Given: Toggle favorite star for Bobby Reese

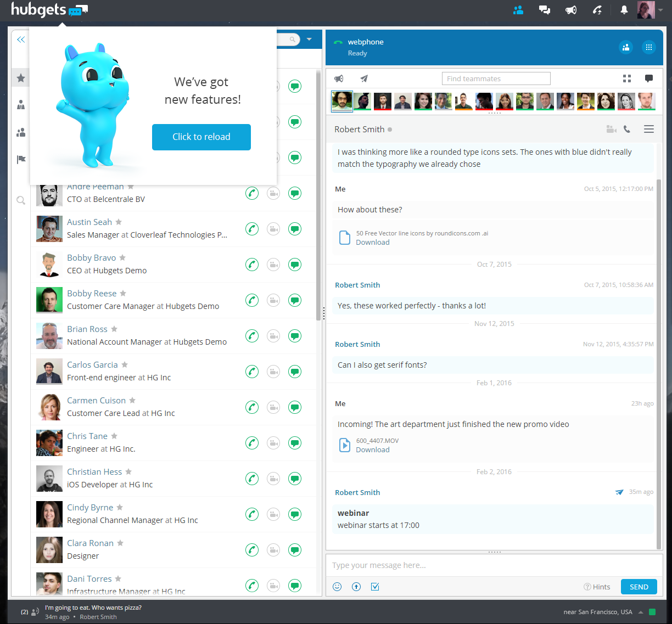Looking at the screenshot, I should coord(123,293).
